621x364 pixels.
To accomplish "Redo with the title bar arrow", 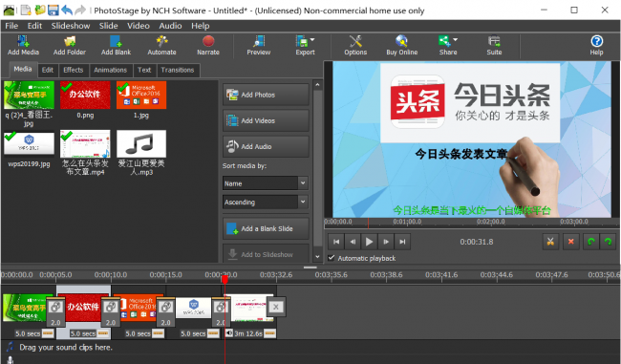I will click(80, 11).
